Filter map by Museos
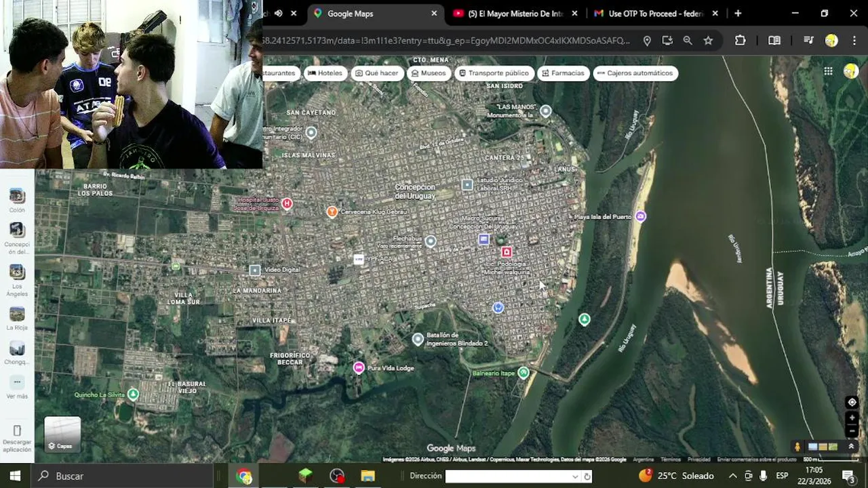868x488 pixels. coord(429,73)
